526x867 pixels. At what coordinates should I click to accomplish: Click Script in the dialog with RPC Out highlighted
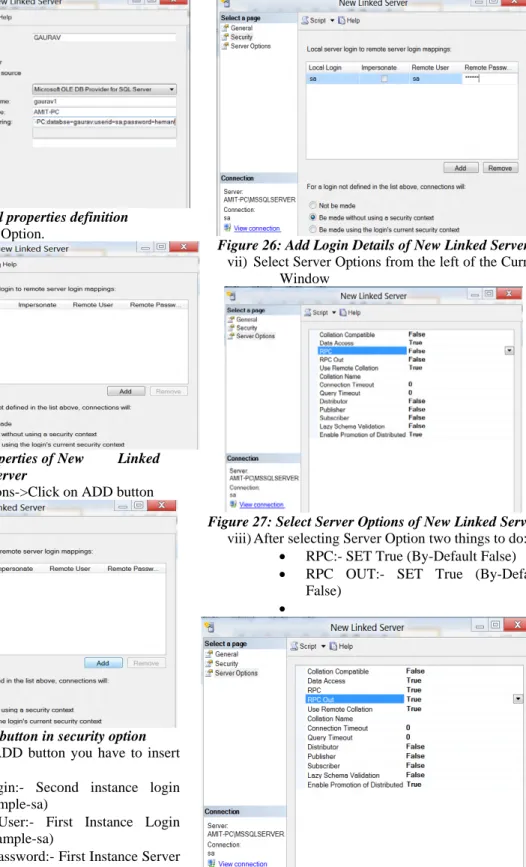(x=304, y=646)
